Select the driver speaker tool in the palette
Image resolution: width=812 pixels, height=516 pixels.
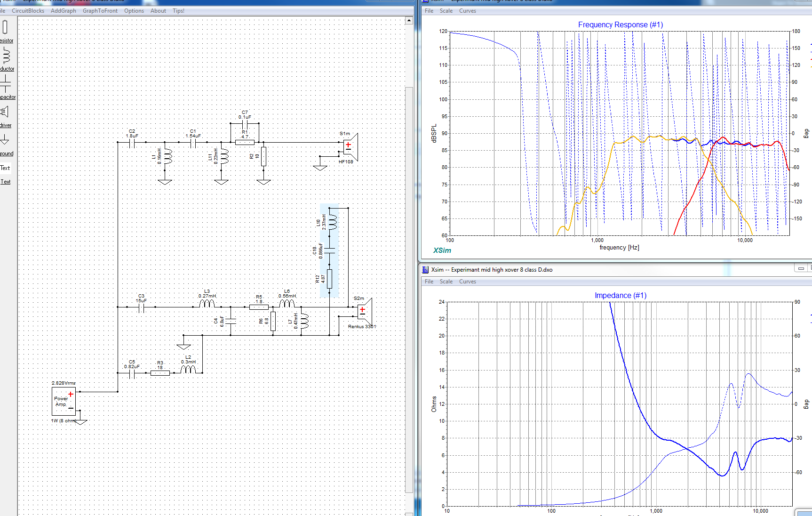pos(5,115)
